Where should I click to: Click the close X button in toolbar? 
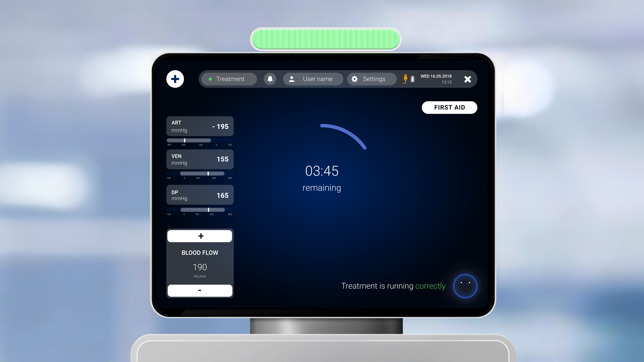coord(468,79)
